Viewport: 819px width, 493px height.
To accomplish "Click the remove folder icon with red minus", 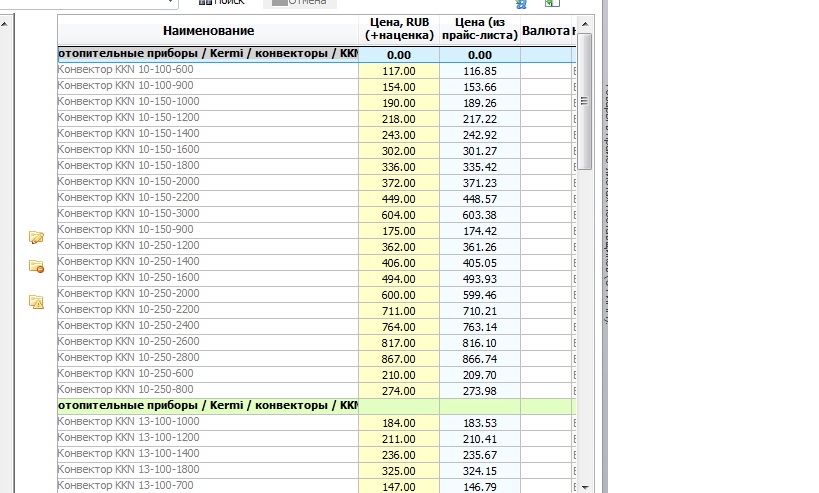I will (37, 267).
